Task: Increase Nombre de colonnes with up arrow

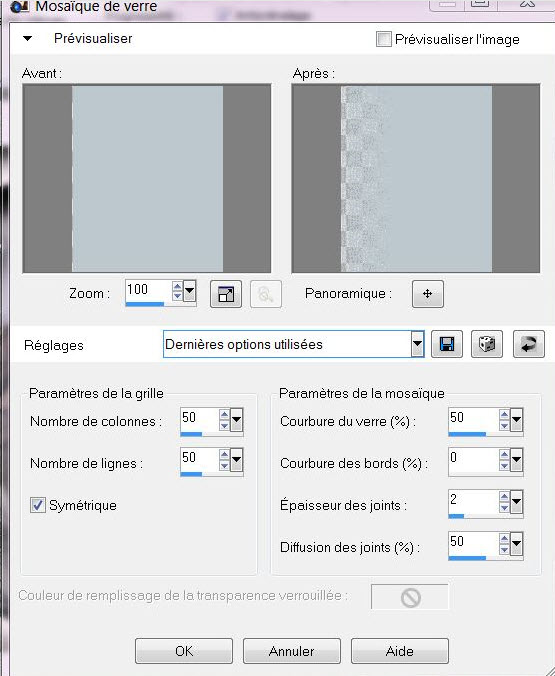Action: coord(224,415)
